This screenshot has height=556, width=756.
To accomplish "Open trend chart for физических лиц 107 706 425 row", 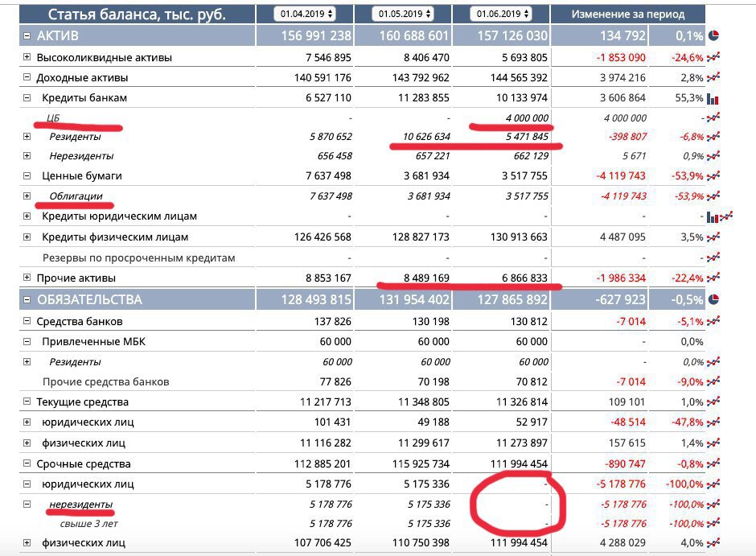I will [x=713, y=543].
